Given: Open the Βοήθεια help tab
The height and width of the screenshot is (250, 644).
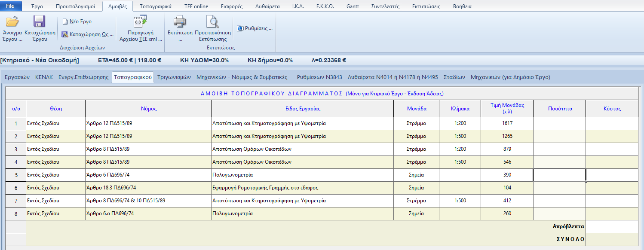Looking at the screenshot, I should coord(462,6).
